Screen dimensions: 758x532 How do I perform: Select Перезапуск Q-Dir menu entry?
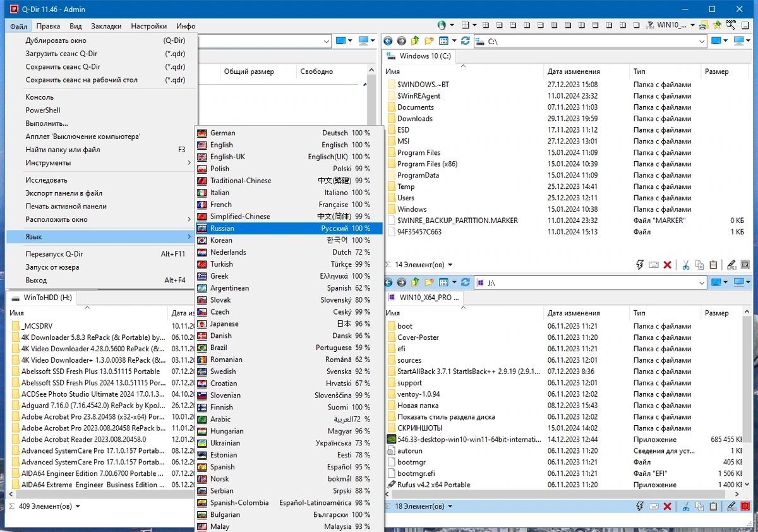click(x=102, y=254)
